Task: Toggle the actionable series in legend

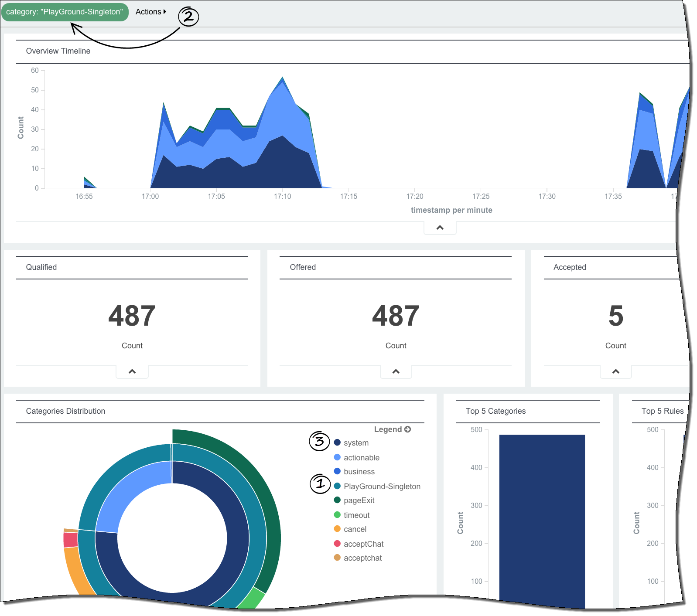Action: (x=361, y=457)
